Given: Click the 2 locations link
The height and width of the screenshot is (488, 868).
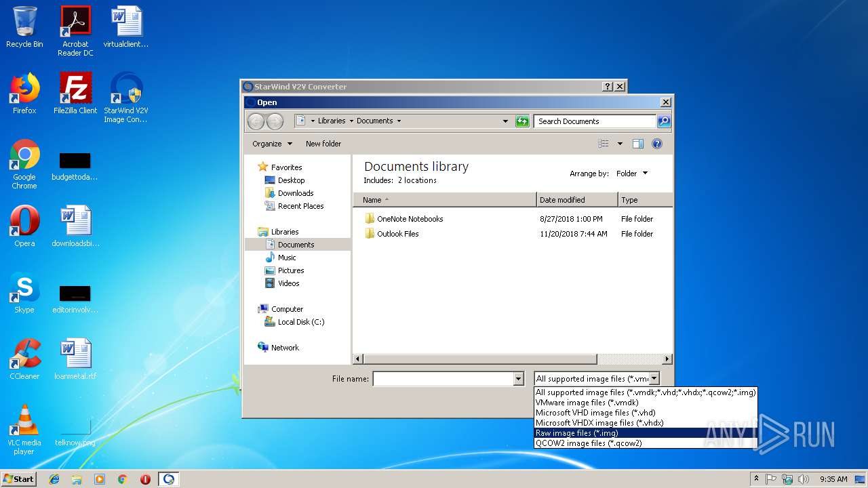Looking at the screenshot, I should point(417,180).
